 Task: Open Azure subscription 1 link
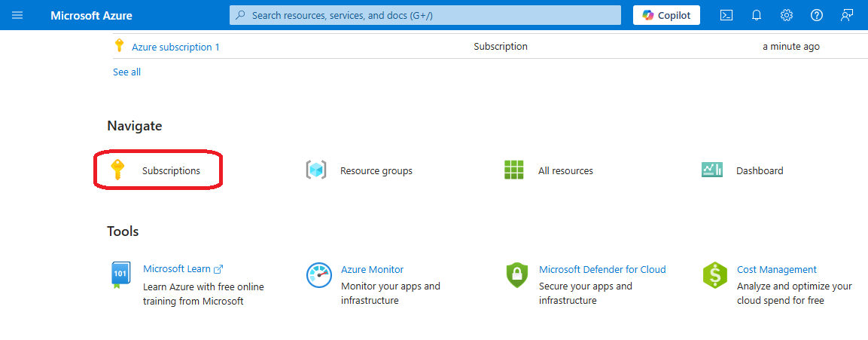(175, 47)
